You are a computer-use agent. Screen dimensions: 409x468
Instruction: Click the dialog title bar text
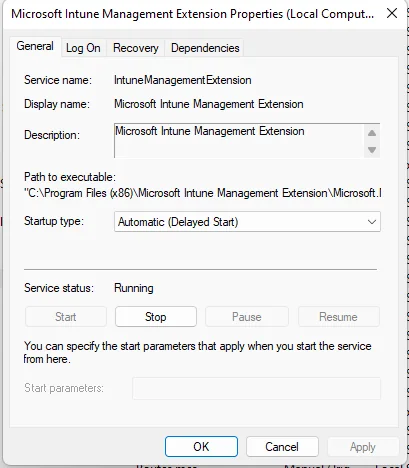tap(192, 14)
